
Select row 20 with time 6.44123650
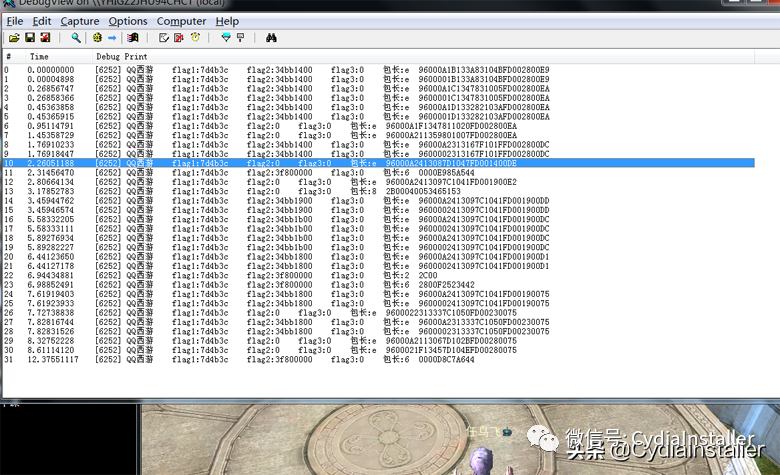coord(379,257)
